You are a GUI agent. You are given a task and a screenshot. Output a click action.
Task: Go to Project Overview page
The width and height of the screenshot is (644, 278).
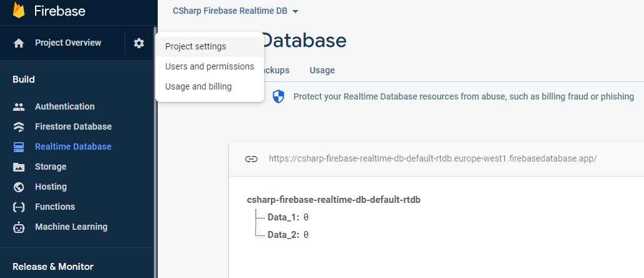point(68,43)
